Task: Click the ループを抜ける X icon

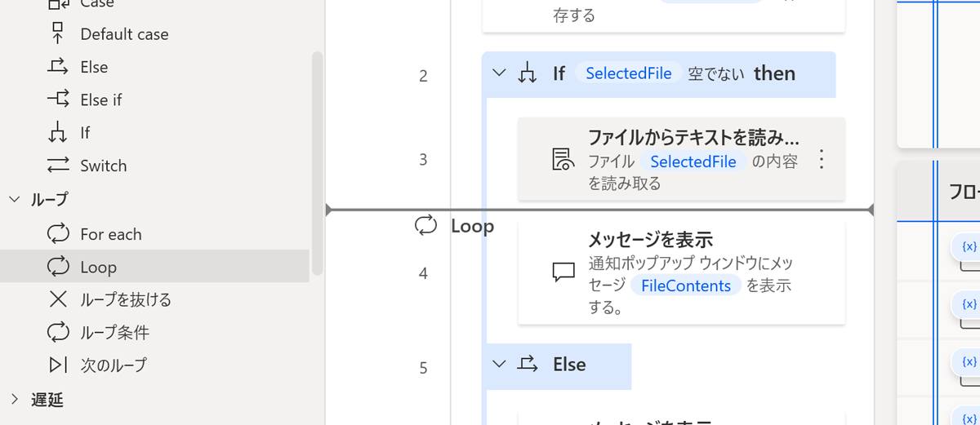Action: pyautogui.click(x=58, y=299)
